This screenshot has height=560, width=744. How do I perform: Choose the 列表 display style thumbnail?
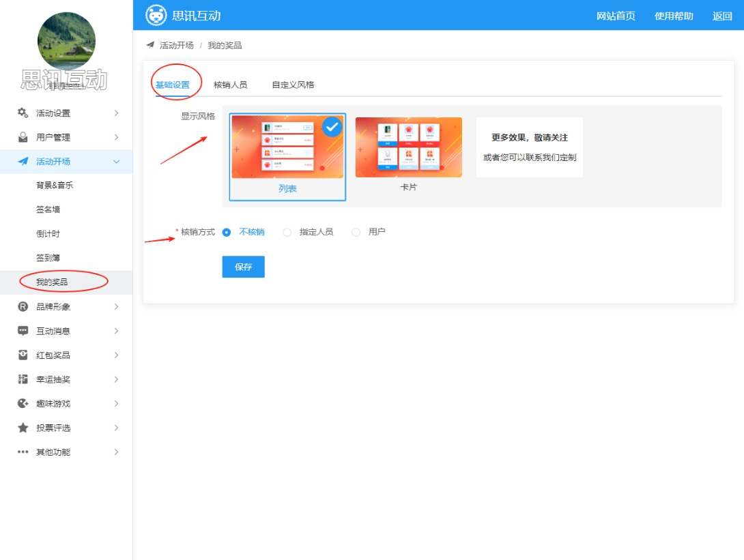click(x=287, y=147)
